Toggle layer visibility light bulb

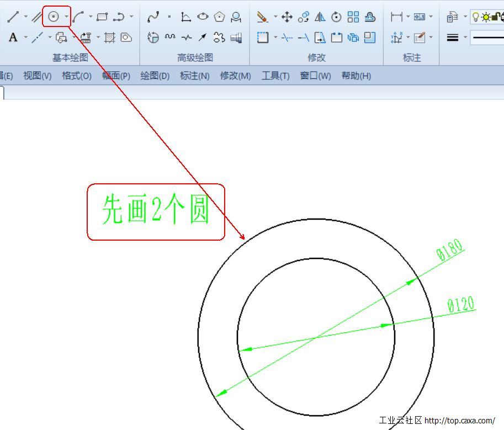[476, 17]
